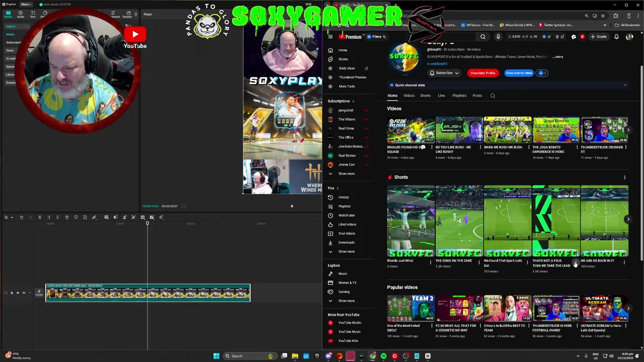Viewport: 644px width, 362px height.
Task: Select the Split tool in CapCut timeline toolbar
Action: pyautogui.click(x=39, y=217)
